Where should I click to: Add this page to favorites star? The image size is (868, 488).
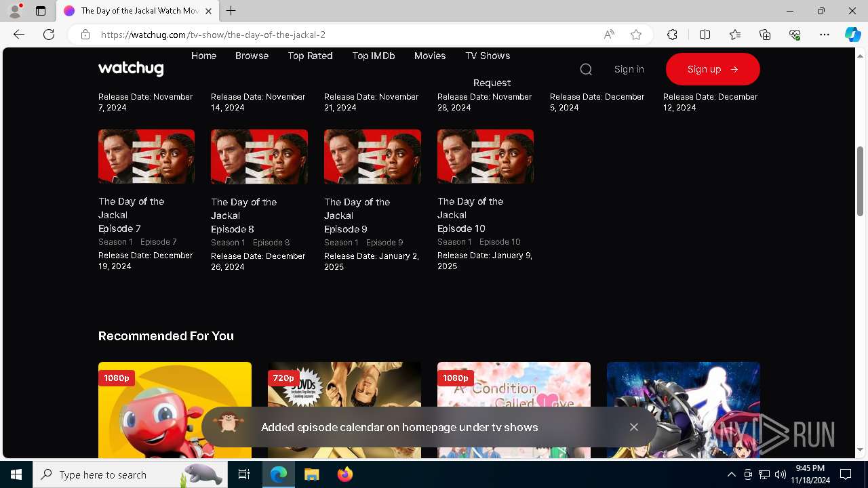[636, 35]
